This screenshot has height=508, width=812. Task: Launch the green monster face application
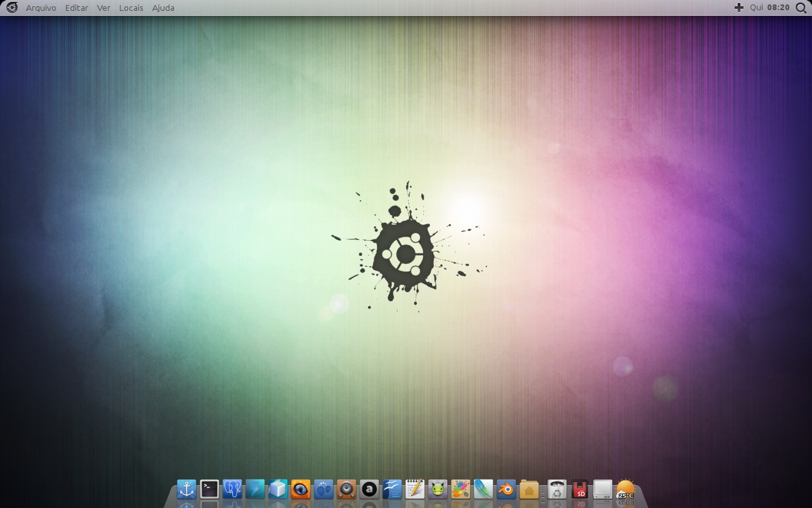click(x=438, y=489)
